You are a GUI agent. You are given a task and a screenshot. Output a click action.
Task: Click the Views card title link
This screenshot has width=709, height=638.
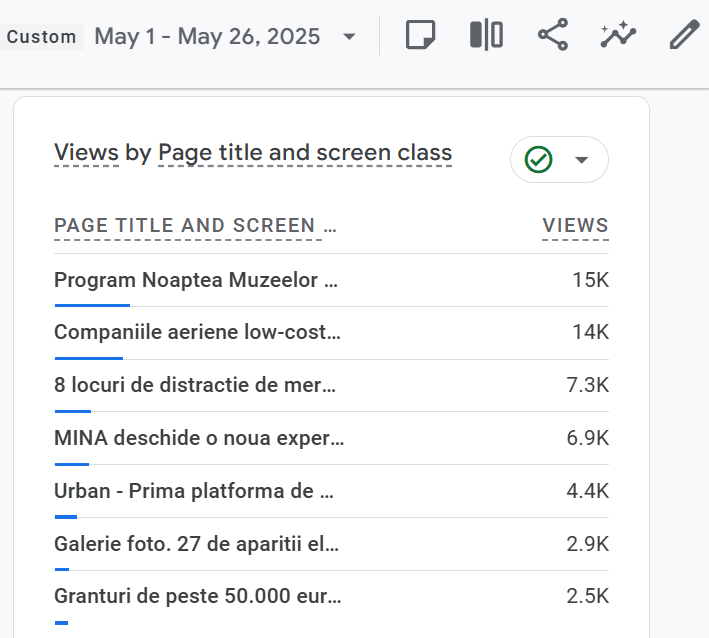tap(86, 152)
